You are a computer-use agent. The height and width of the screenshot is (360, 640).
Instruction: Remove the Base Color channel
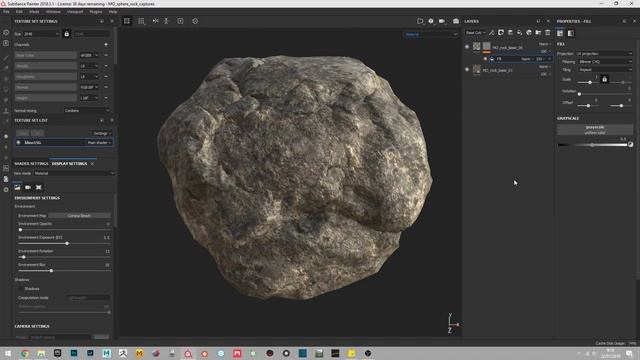pos(106,55)
